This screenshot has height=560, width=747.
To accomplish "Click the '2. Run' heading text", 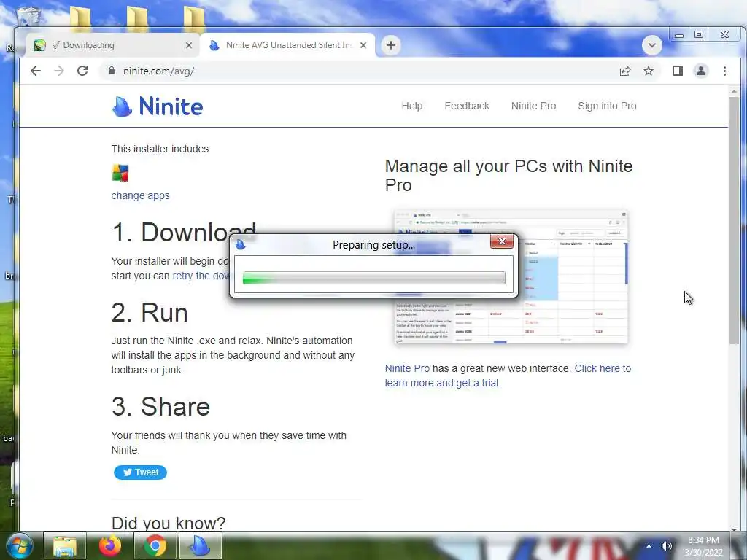I will [150, 313].
